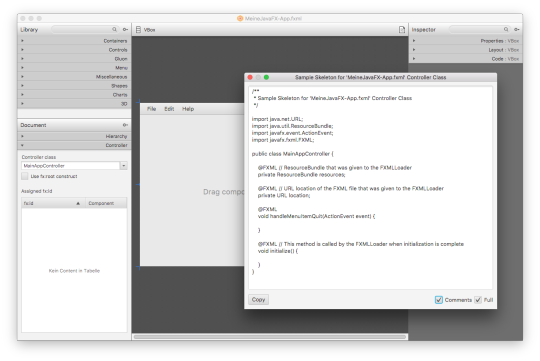540x361 pixels.
Task: Expand the Shapes library section
Action: tap(74, 85)
